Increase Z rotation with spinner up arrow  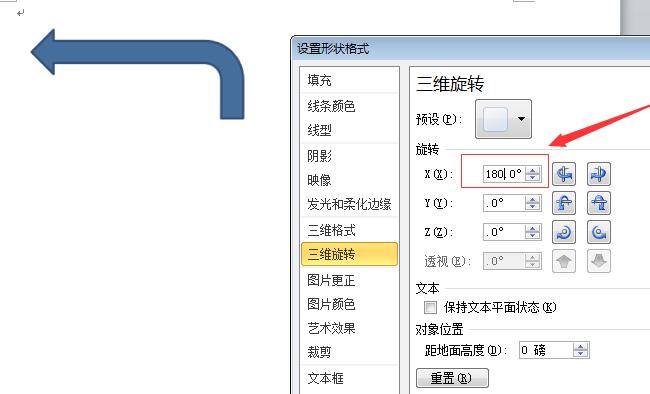pos(533,228)
